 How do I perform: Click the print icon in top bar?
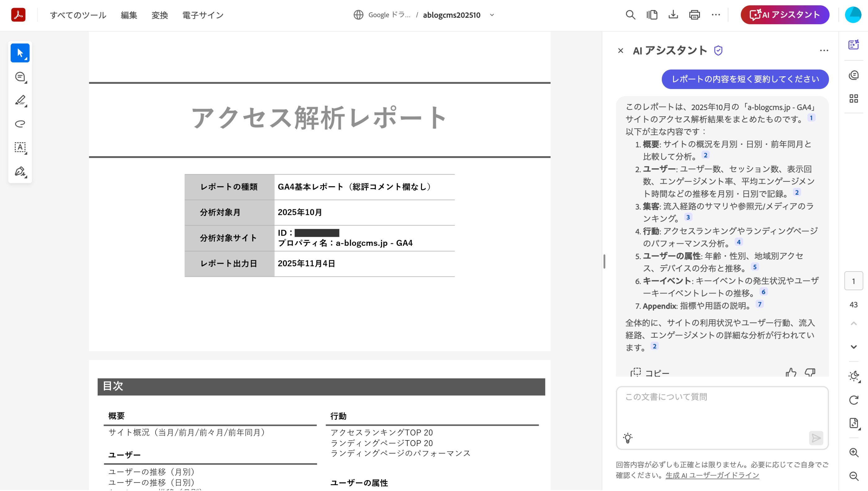(694, 15)
